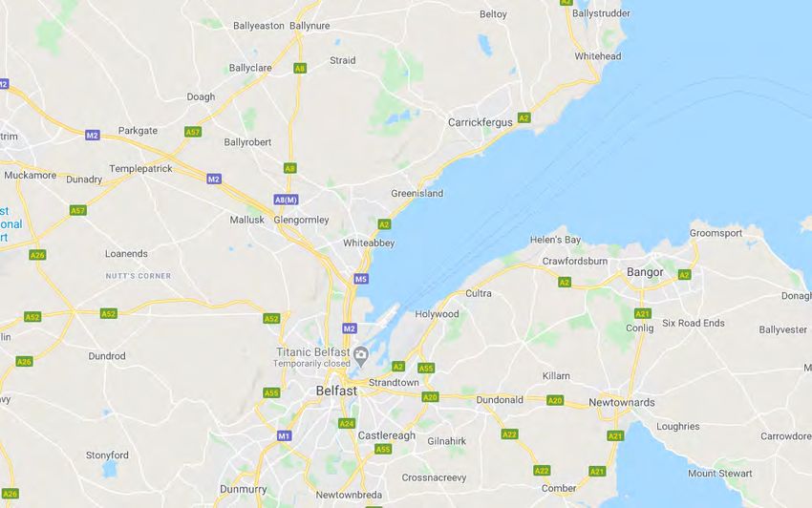Click the Holywood place label
This screenshot has width=812, height=508.
click(437, 314)
